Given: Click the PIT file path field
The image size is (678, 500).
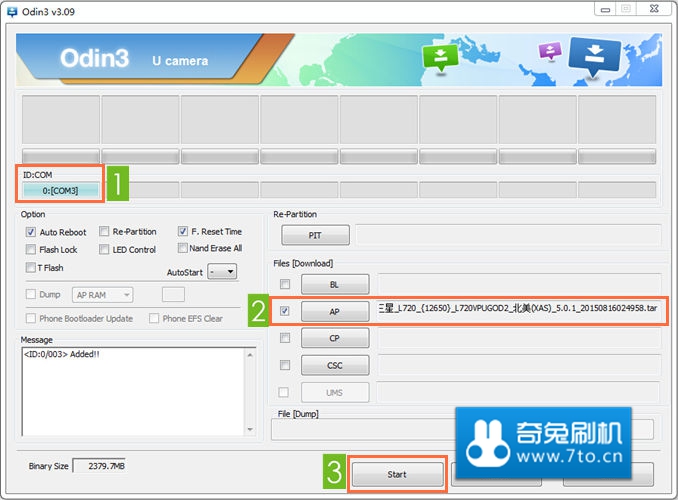Looking at the screenshot, I should 508,235.
